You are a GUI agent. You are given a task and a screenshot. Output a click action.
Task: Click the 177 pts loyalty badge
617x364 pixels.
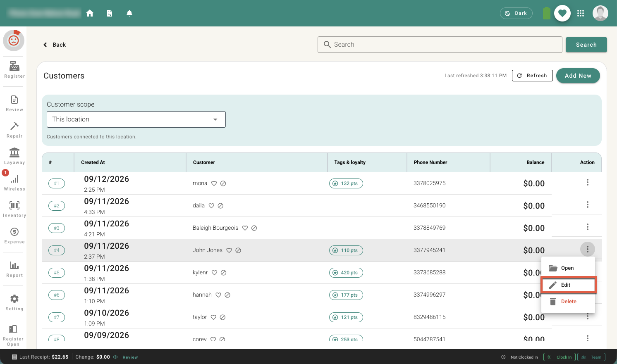[x=346, y=295]
